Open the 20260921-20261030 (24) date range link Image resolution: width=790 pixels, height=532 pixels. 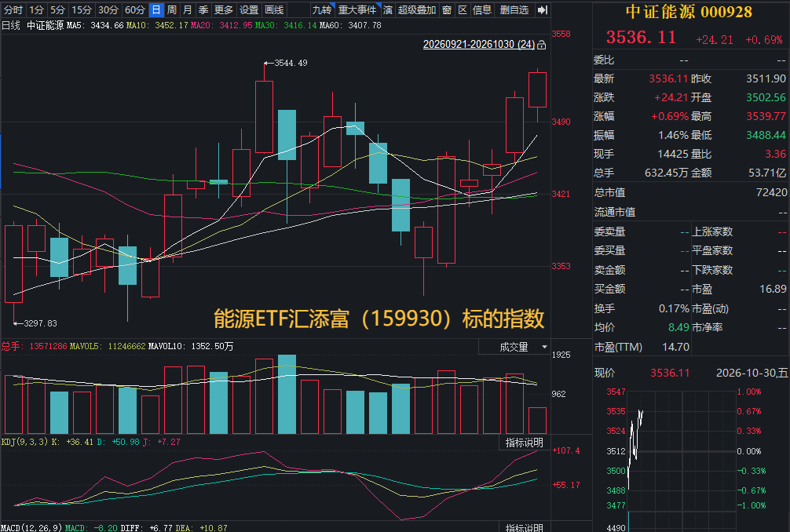[479, 44]
